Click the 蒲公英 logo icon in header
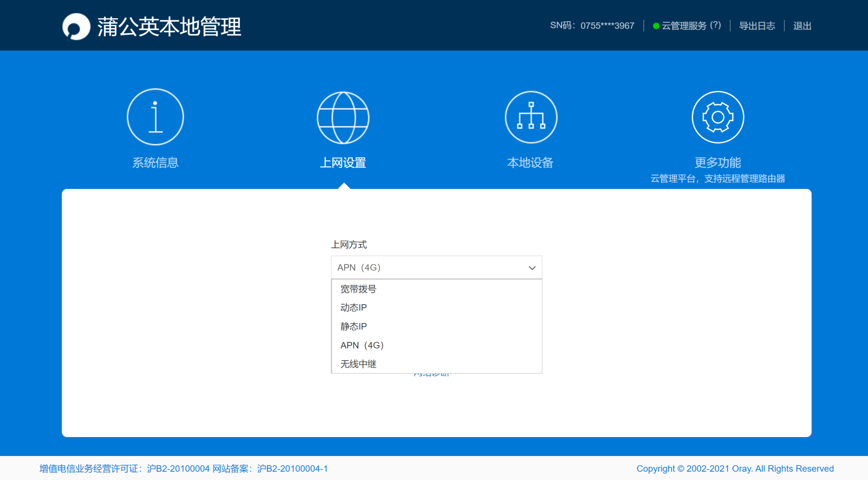The width and height of the screenshot is (868, 480). 76,26
